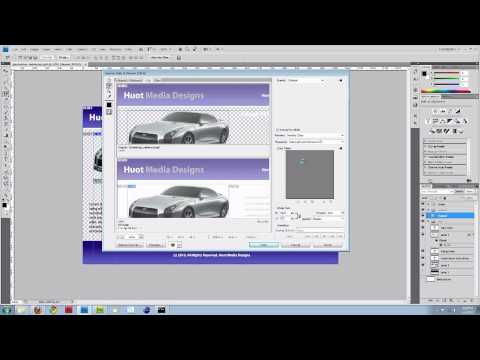This screenshot has width=480, height=360.
Task: Open the Photoshop File menu
Action: (15, 49)
